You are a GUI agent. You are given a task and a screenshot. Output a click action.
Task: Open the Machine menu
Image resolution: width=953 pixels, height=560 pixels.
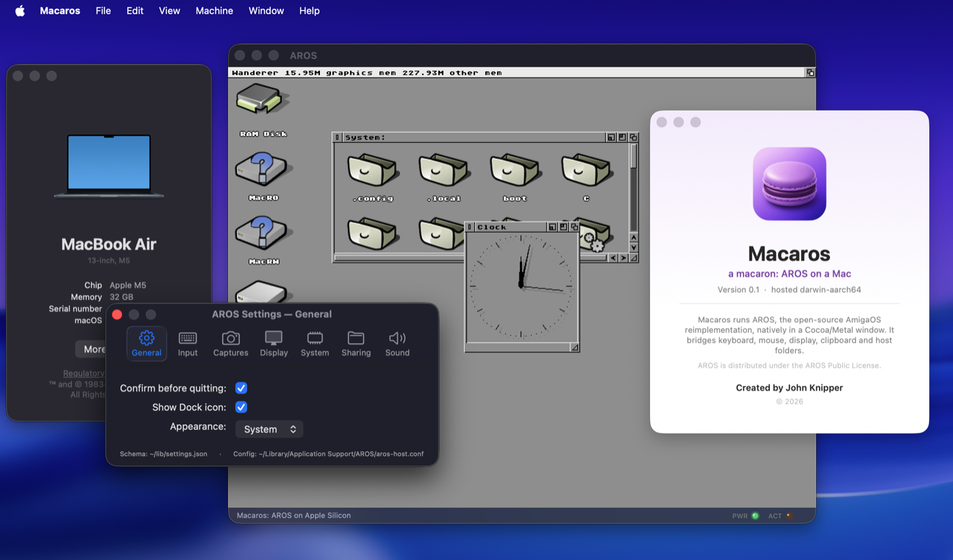click(x=214, y=11)
